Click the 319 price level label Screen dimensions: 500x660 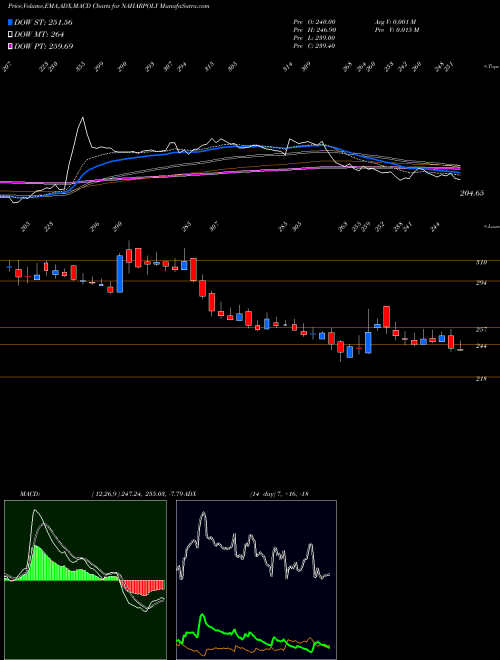(481, 263)
